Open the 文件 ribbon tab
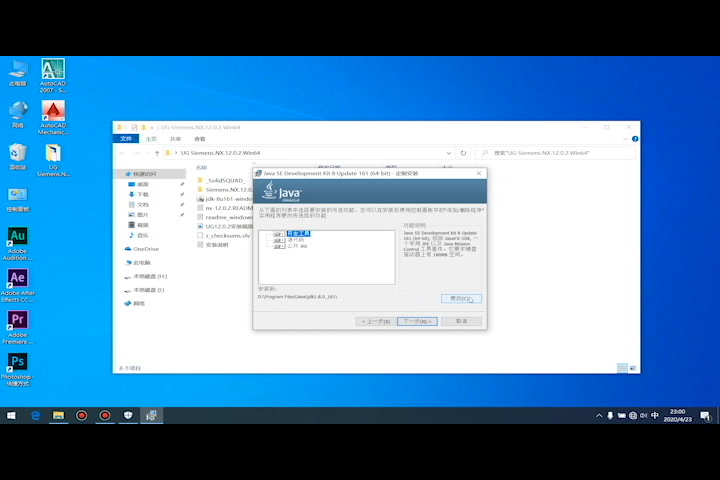This screenshot has width=720, height=480. click(x=126, y=139)
